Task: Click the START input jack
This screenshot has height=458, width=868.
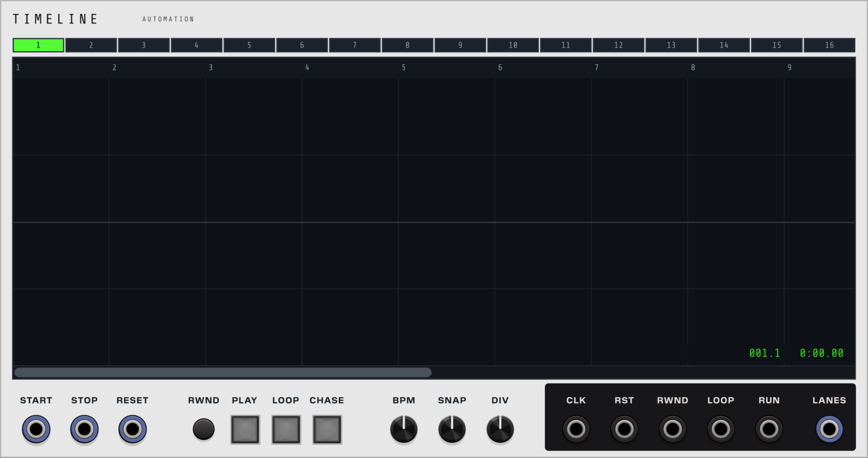Action: click(x=36, y=430)
